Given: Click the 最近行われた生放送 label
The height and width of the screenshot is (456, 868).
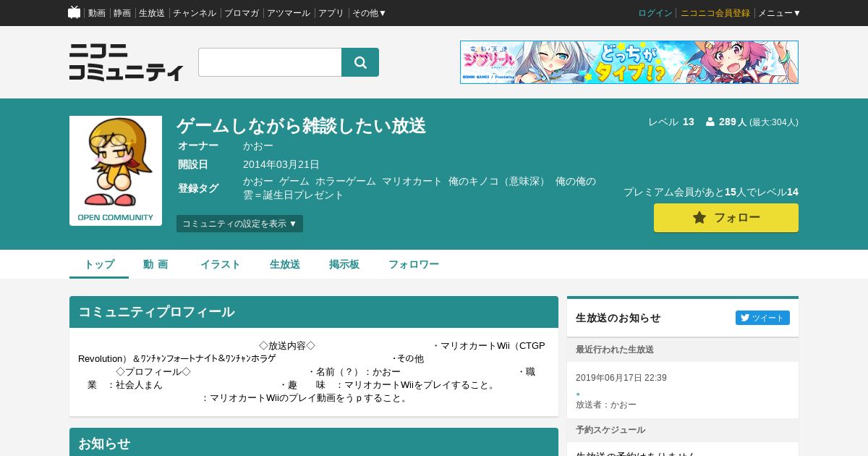Looking at the screenshot, I should (x=615, y=350).
